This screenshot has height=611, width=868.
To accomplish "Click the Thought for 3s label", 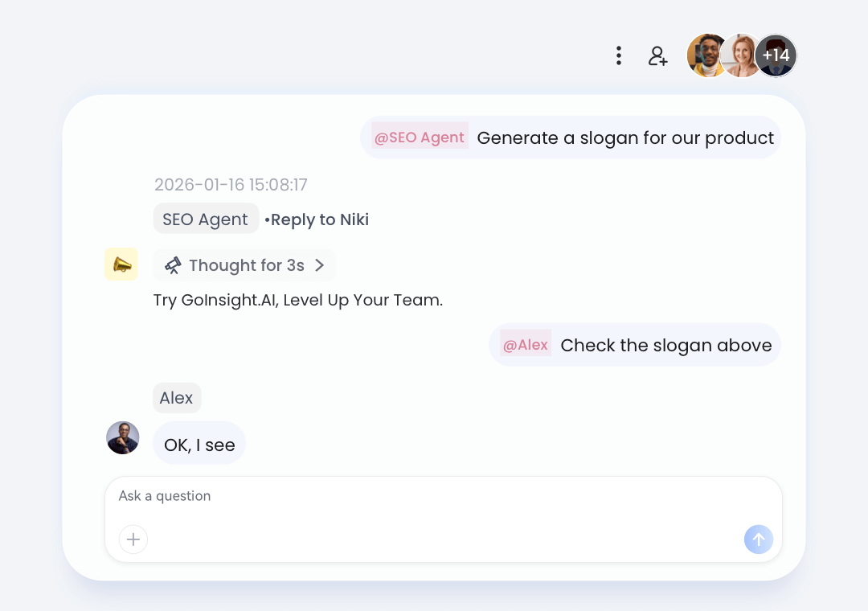I will pyautogui.click(x=247, y=265).
